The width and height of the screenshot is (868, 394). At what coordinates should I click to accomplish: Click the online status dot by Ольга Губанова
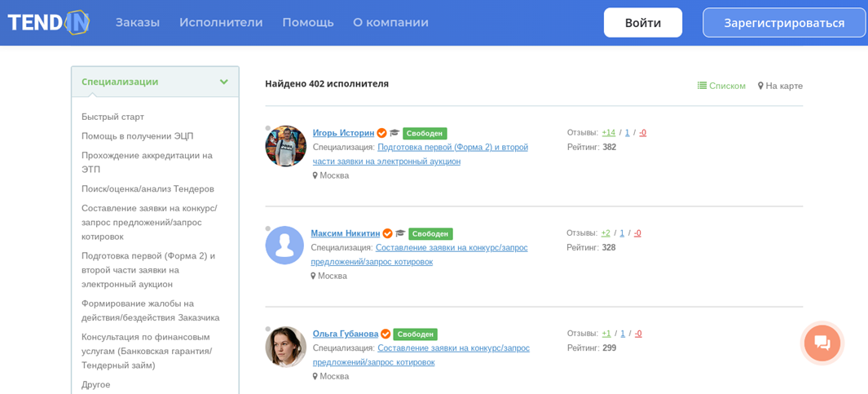(268, 329)
